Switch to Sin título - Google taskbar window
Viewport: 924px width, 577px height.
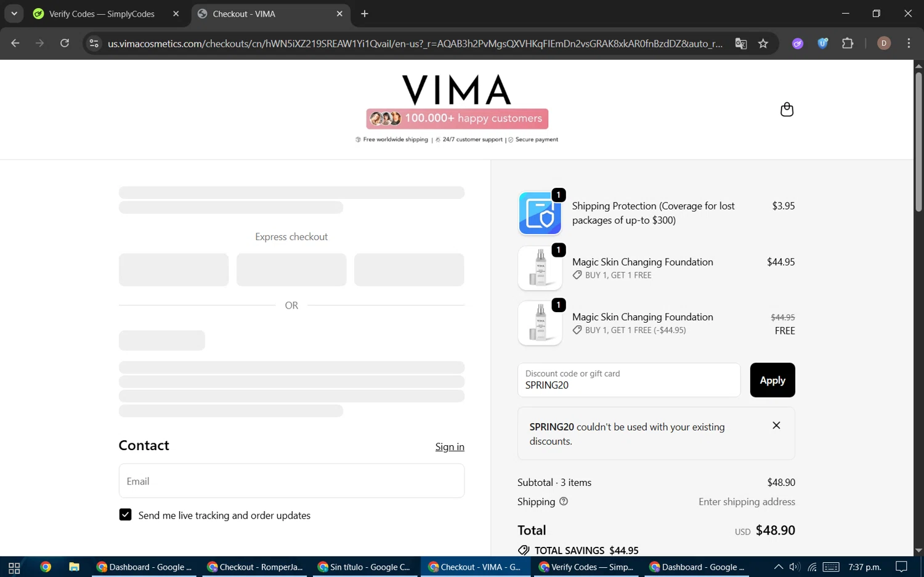point(365,567)
